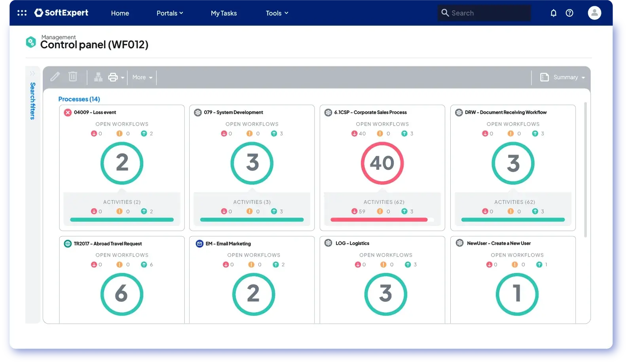Screen dimensions: 628x364
Task: Open the user profile avatar
Action: click(x=594, y=13)
